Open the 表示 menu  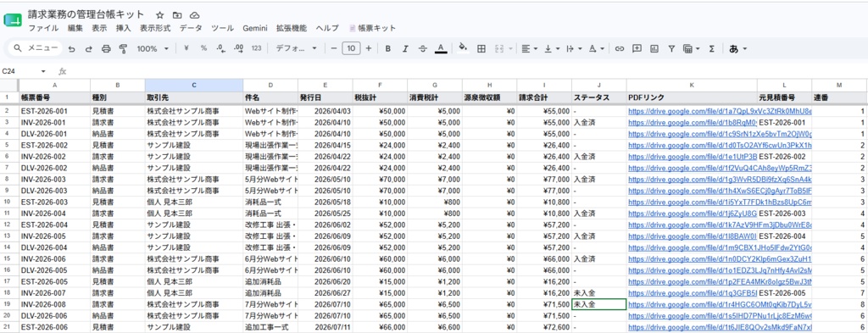99,28
